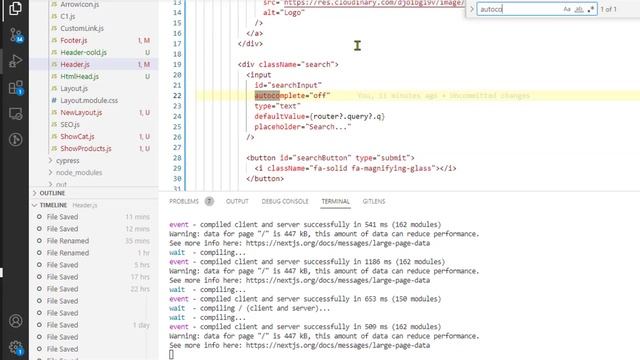This screenshot has width=640, height=360.
Task: Click the problems count badge 7
Action: (x=209, y=201)
